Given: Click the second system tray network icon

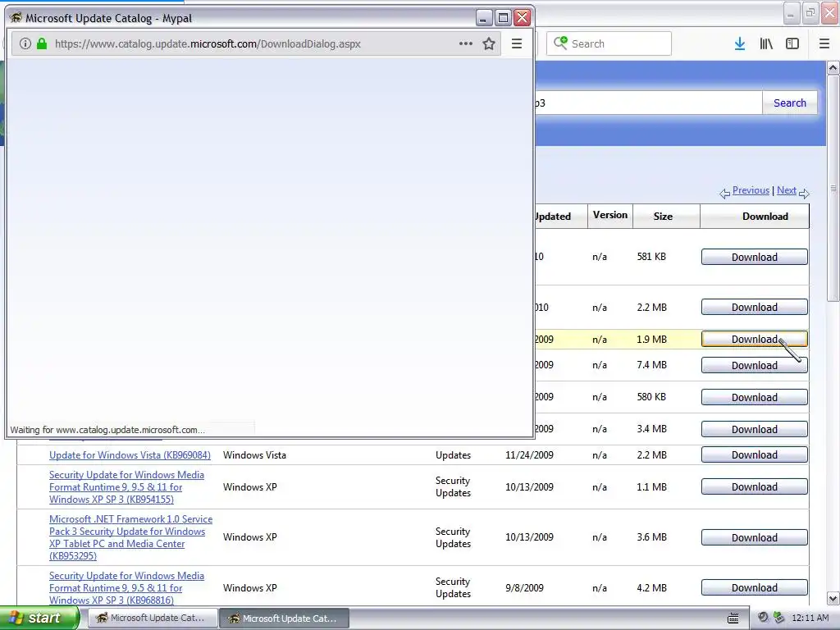Looking at the screenshot, I should pyautogui.click(x=778, y=618).
